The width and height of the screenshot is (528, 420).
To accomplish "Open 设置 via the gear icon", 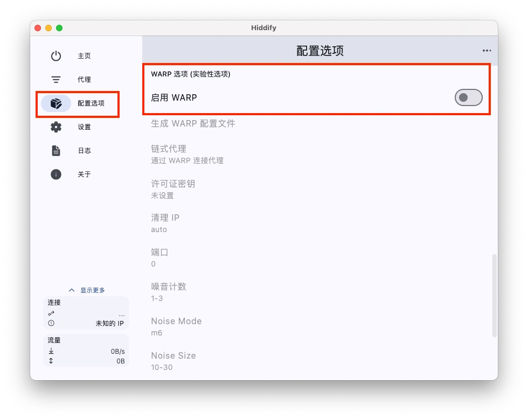I will [x=56, y=127].
